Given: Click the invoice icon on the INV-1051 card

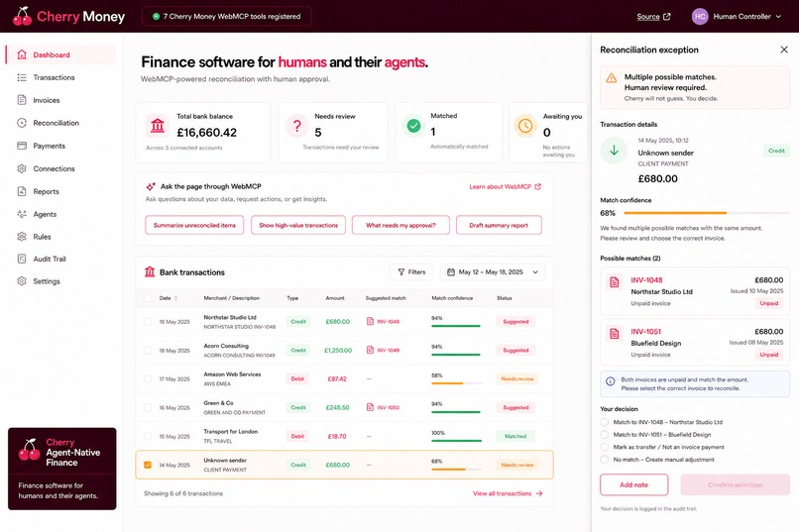Looking at the screenshot, I should click(614, 334).
